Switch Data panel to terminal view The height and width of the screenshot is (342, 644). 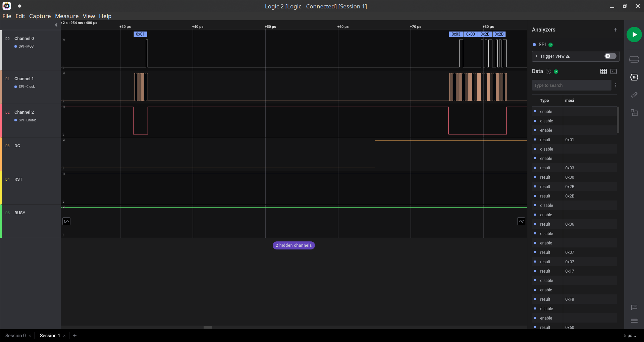[614, 71]
